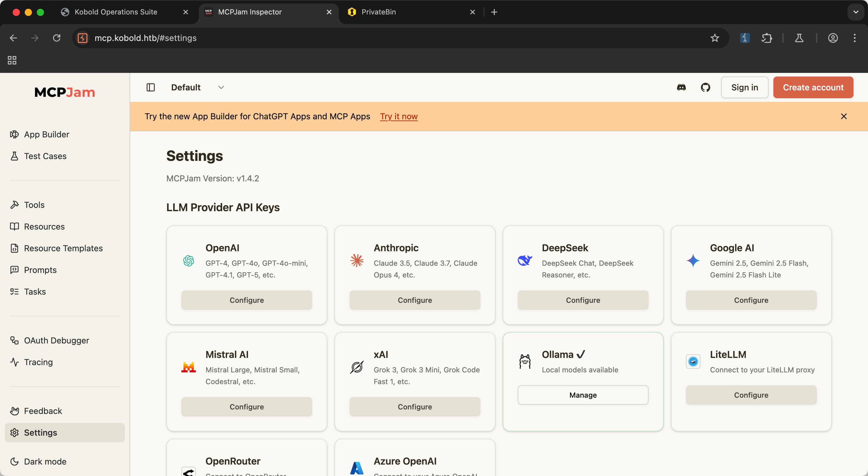868x476 pixels.
Task: Click the MCPJam Version v1.4.2 text
Action: [212, 178]
